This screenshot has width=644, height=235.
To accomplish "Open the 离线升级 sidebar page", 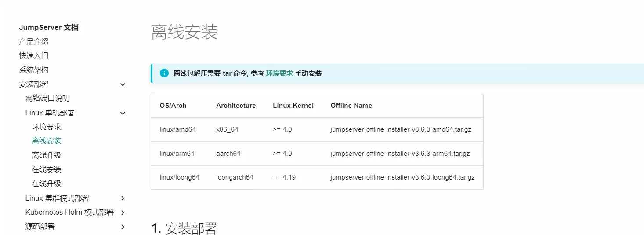I will pyautogui.click(x=47, y=155).
